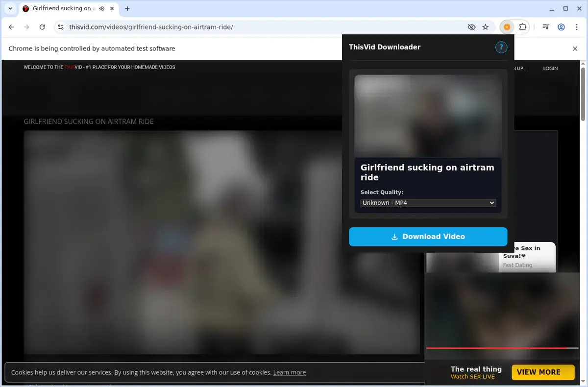Minimize the Chrome window
Screen dimensions: 588x387
pyautogui.click(x=551, y=9)
